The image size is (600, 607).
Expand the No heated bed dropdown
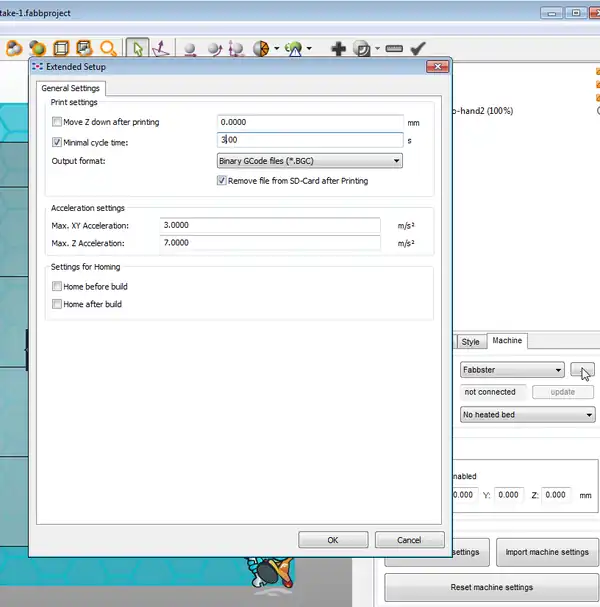tap(527, 414)
